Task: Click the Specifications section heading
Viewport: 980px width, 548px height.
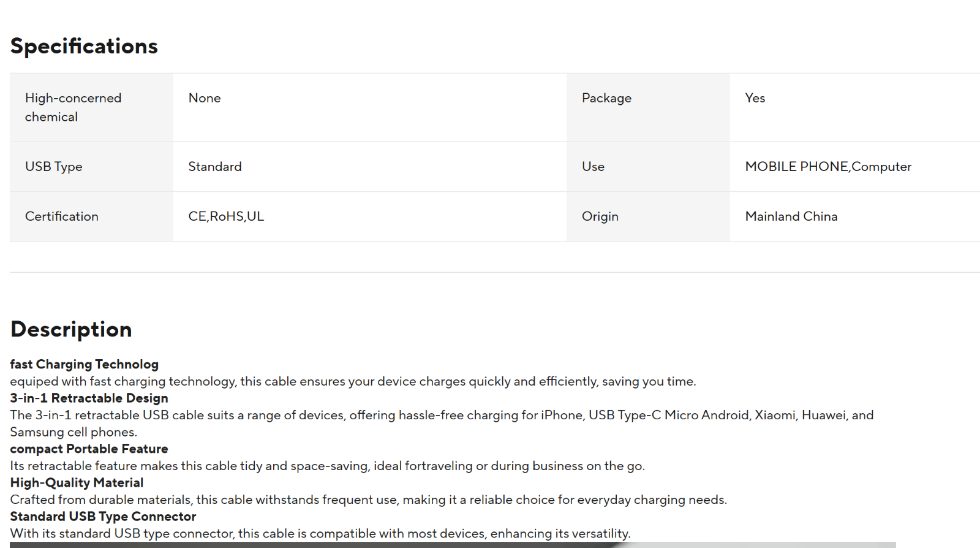Action: 84,47
